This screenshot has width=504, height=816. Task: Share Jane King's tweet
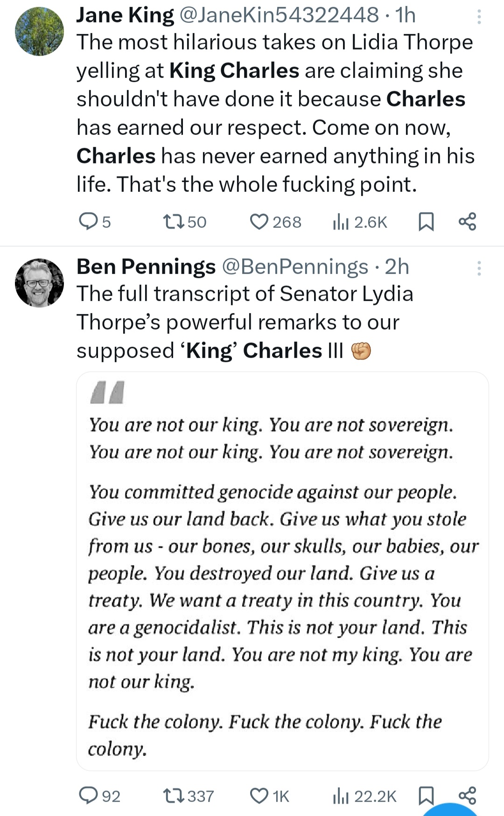click(467, 221)
